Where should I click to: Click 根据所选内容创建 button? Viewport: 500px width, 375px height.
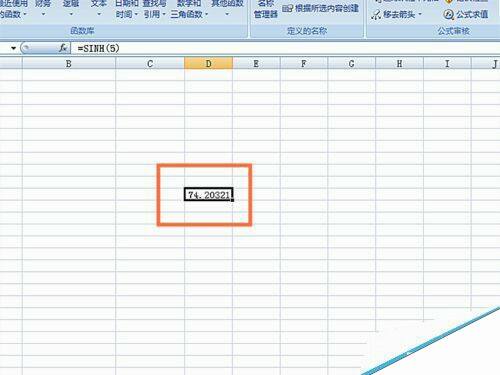[321, 8]
